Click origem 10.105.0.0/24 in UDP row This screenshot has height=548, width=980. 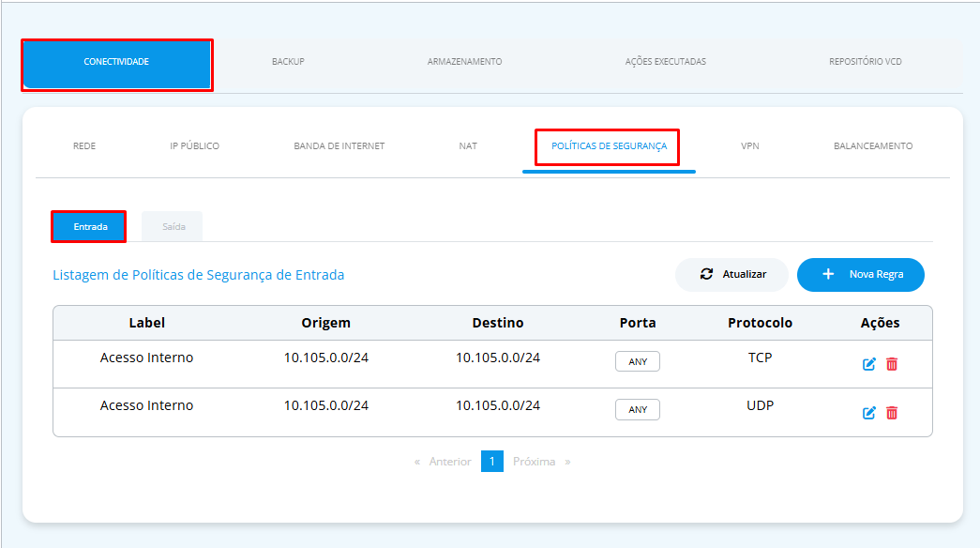(325, 405)
